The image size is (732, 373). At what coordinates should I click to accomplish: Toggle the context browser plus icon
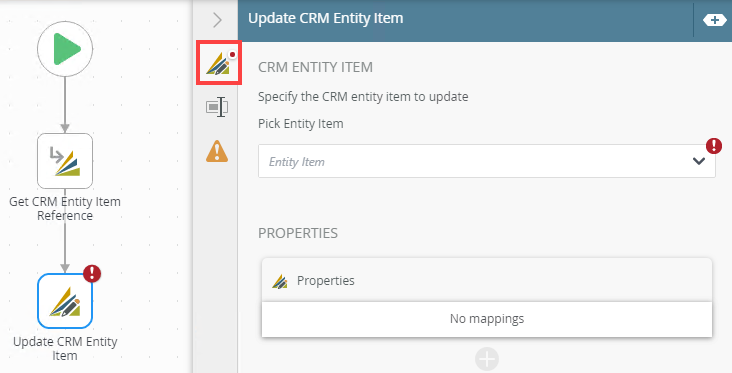pos(714,20)
